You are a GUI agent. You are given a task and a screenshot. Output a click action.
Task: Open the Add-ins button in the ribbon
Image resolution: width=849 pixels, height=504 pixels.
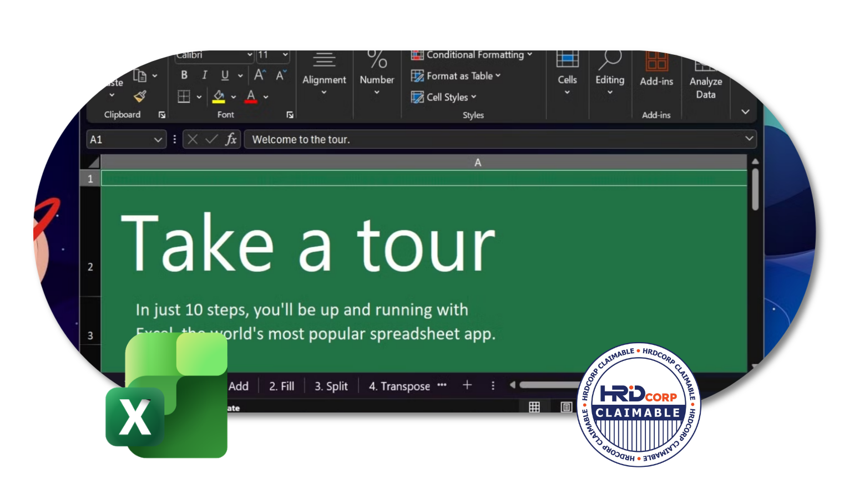pos(656,70)
